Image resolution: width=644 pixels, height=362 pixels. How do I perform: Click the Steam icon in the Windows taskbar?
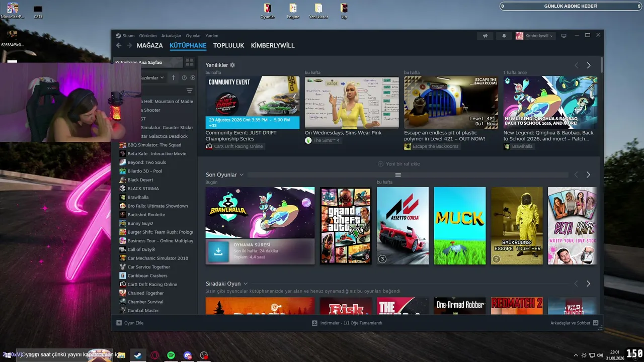pos(137,355)
